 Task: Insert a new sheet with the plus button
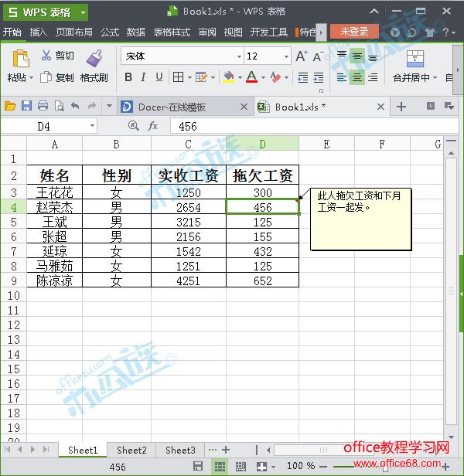coord(226,450)
